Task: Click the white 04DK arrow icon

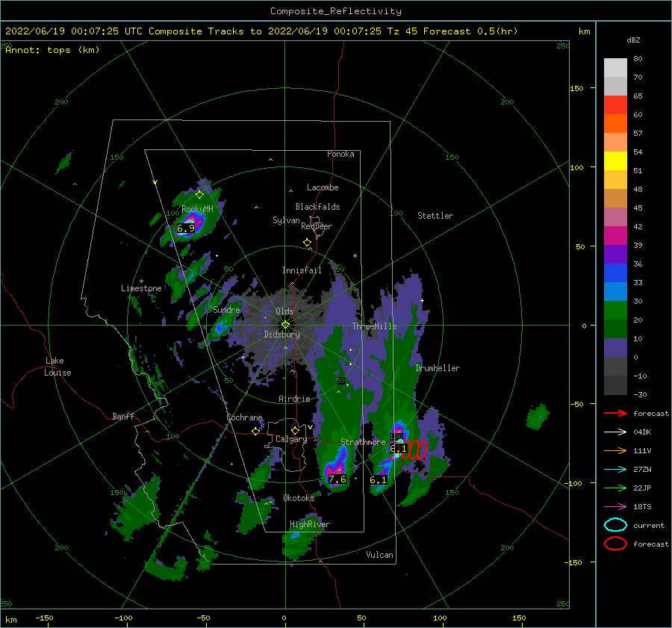Action: pos(615,432)
